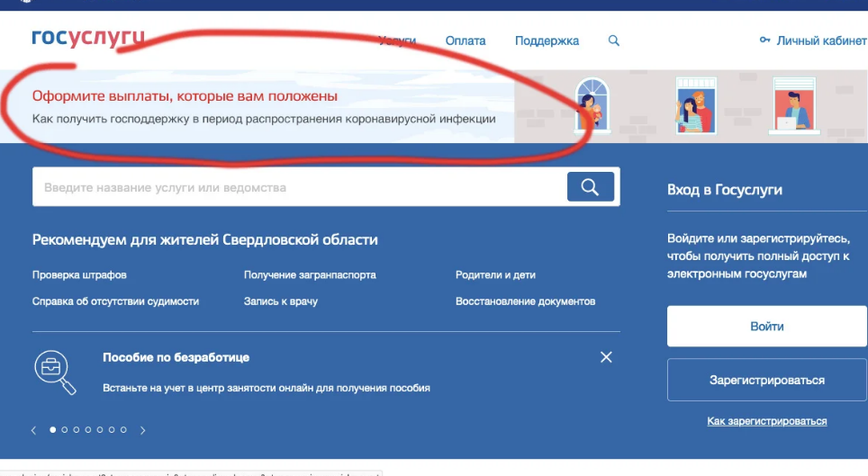The width and height of the screenshot is (868, 476).
Task: Open the header search magnifier icon
Action: click(614, 40)
